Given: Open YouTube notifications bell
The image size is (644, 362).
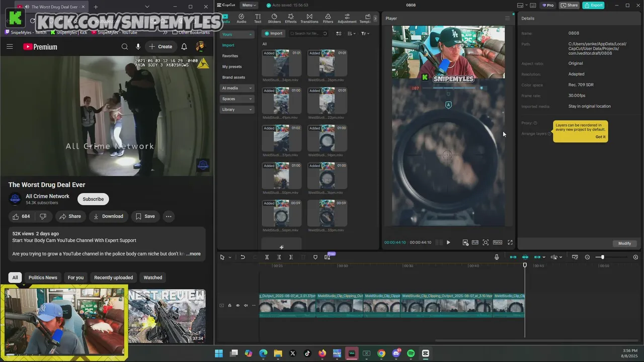Looking at the screenshot, I should coord(184,47).
